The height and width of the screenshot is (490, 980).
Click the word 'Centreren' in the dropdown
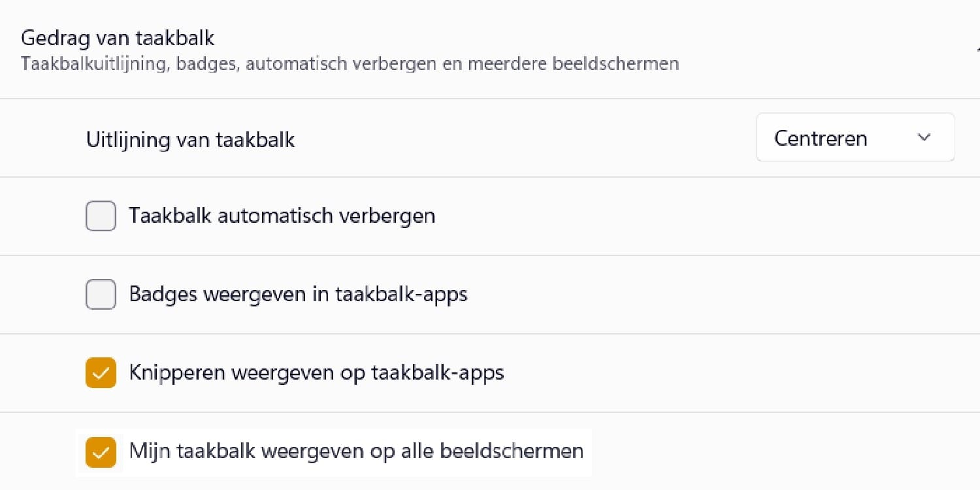(821, 139)
